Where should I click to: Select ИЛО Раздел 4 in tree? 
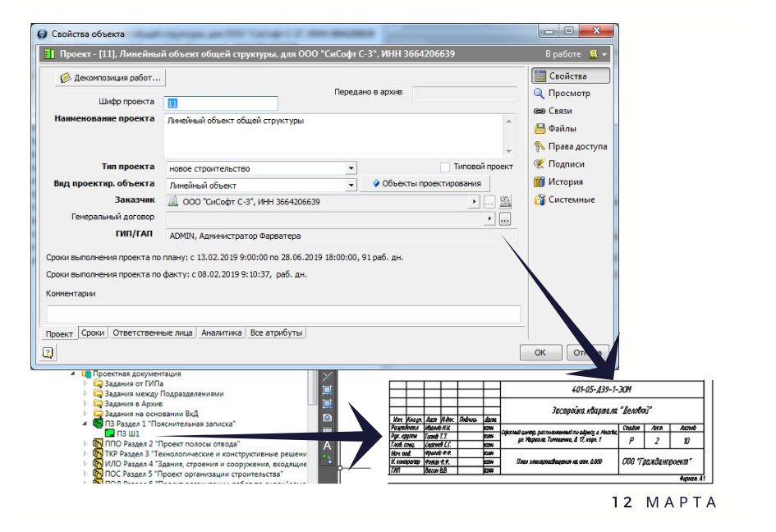(x=206, y=464)
